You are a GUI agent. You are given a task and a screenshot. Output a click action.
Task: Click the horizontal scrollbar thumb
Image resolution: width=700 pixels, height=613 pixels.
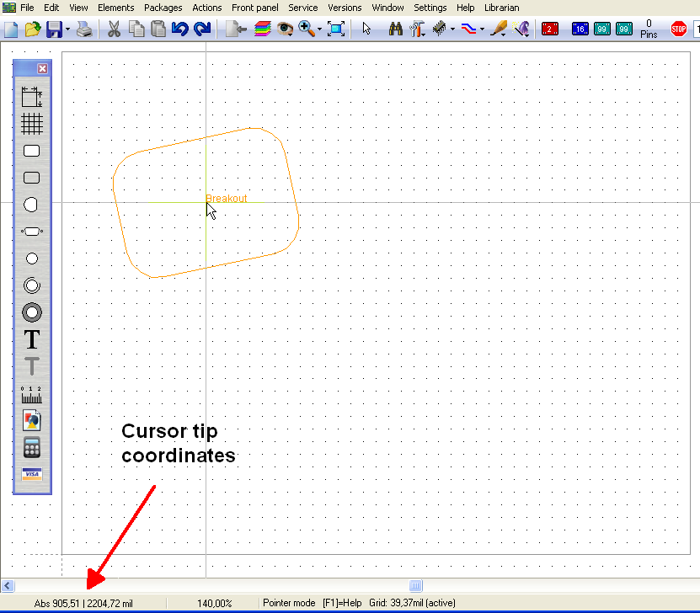click(x=415, y=586)
